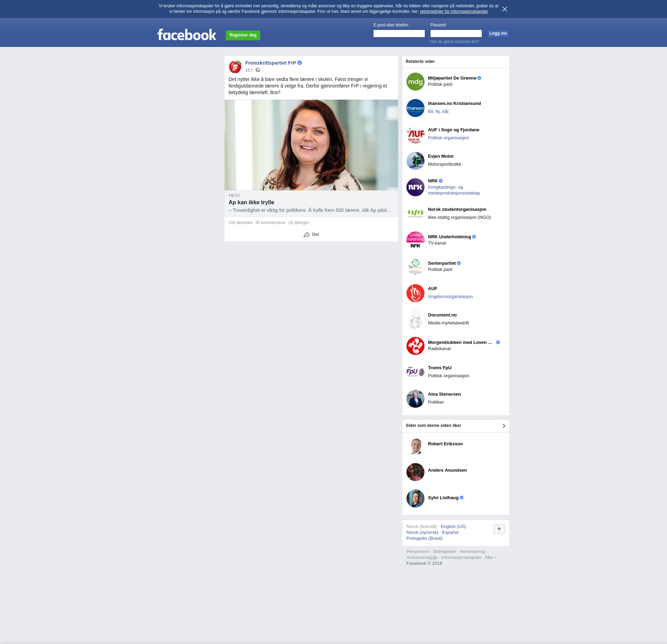667x644 pixels.
Task: Click the facebook logo
Action: click(x=187, y=35)
